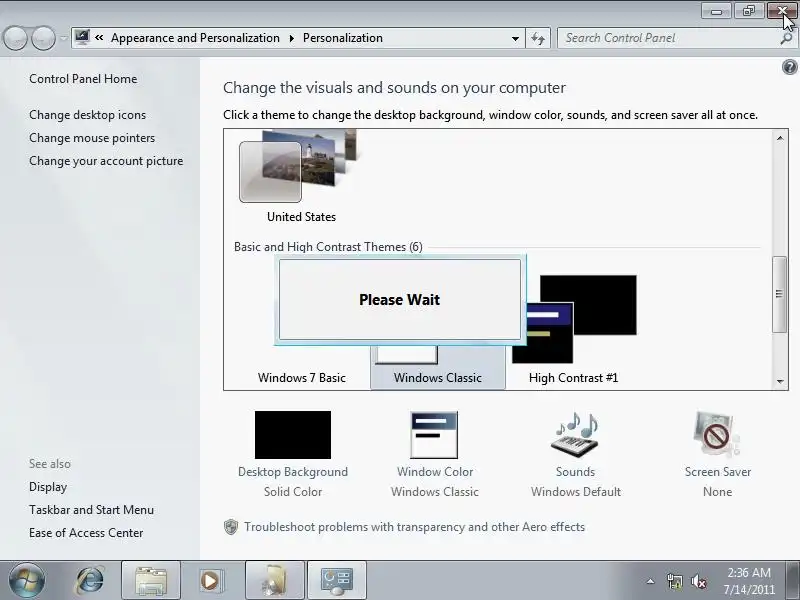This screenshot has width=800, height=600.
Task: Launch Internet Explorer from the taskbar
Action: pyautogui.click(x=90, y=580)
